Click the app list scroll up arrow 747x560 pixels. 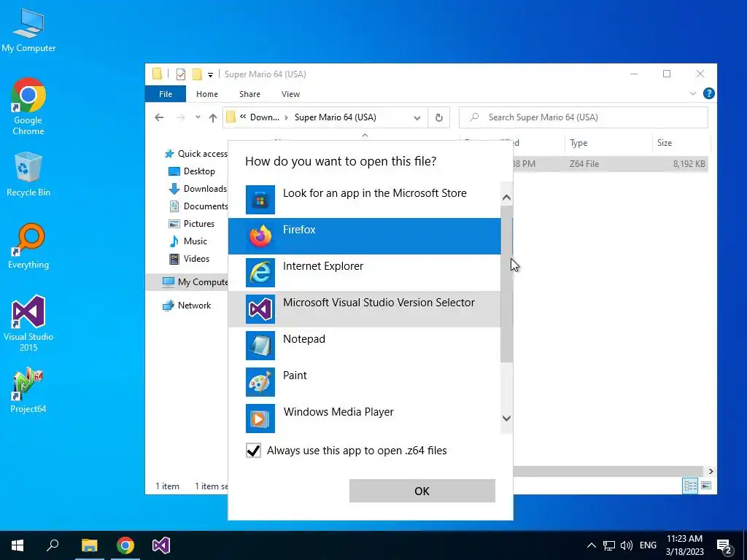506,197
